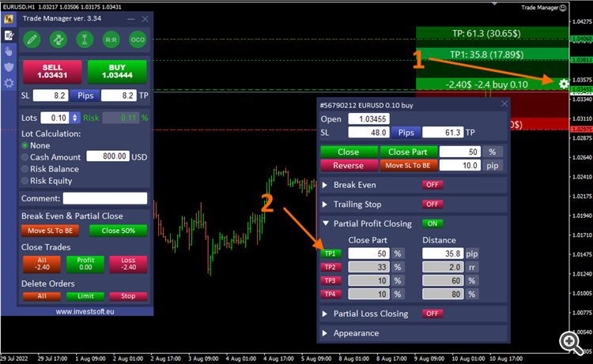The height and width of the screenshot is (364, 593).
Task: Open the gear settings sidebar icon
Action: coord(9,83)
